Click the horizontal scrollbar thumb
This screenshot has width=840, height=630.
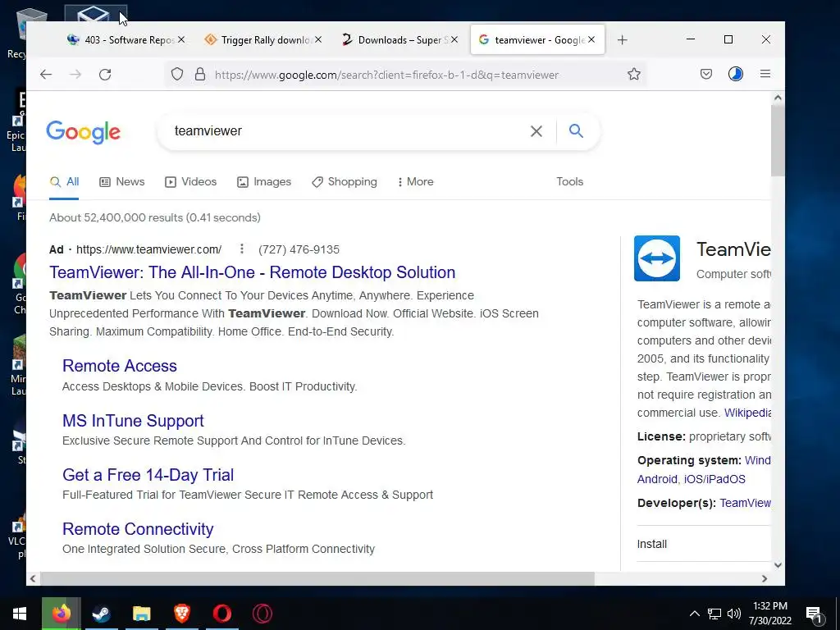coord(317,578)
